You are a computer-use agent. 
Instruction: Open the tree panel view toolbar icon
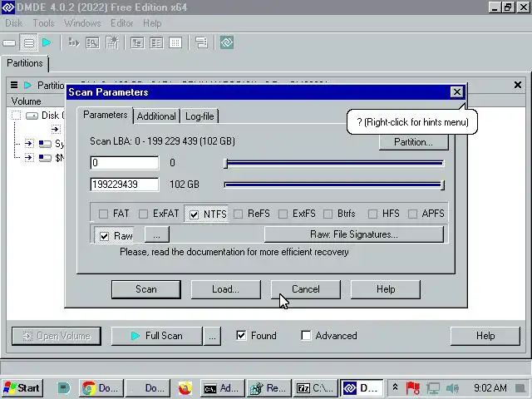pyautogui.click(x=137, y=42)
